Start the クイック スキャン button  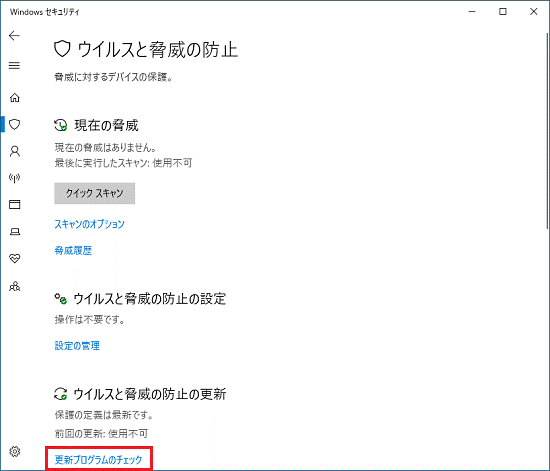coord(94,193)
